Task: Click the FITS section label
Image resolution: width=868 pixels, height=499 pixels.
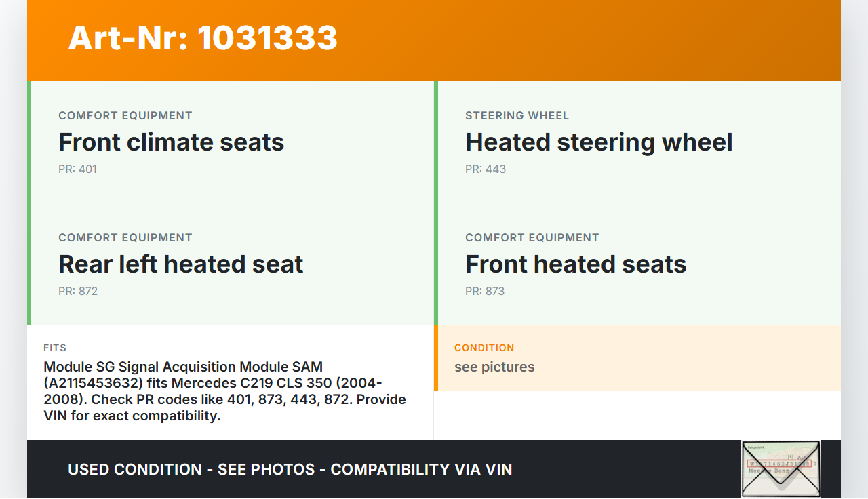Action: (x=55, y=348)
